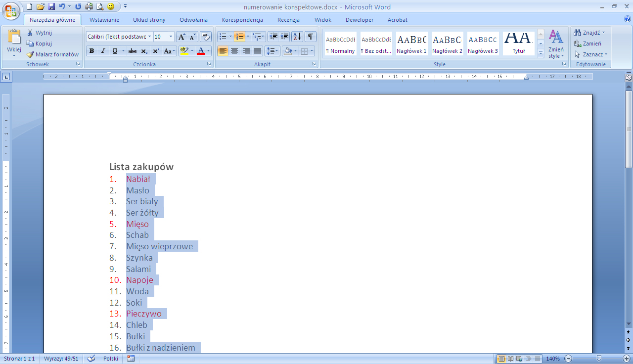Click the decrease indent icon

tap(273, 37)
